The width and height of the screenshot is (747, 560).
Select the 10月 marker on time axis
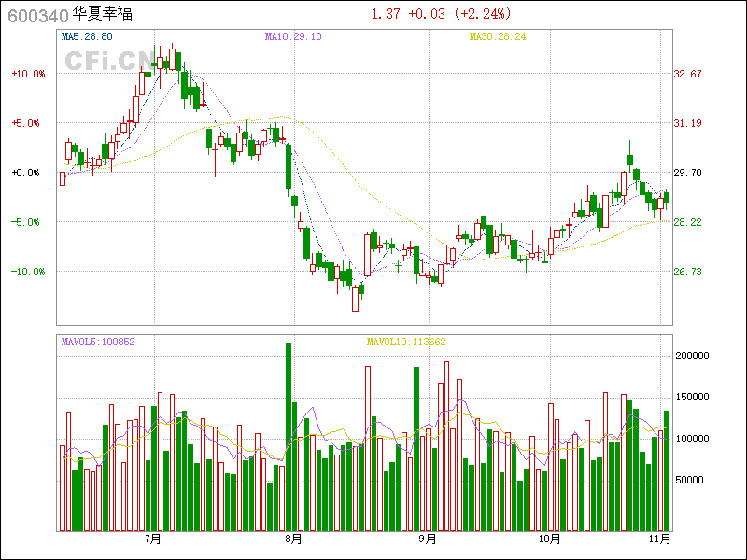click(x=550, y=539)
